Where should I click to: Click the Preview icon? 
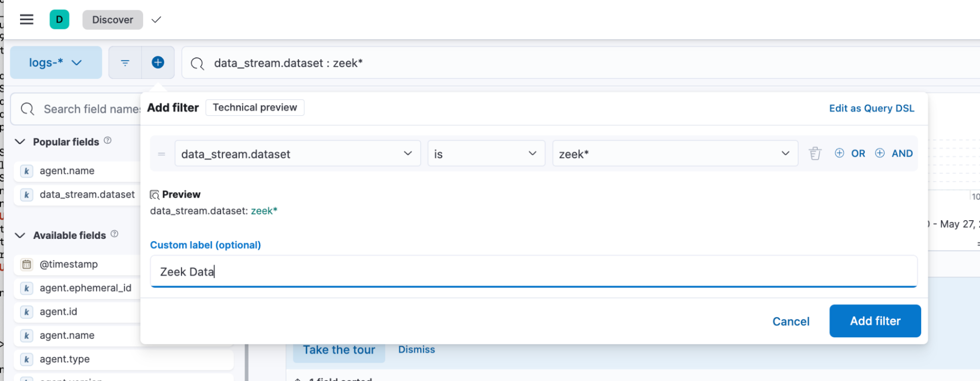(154, 195)
